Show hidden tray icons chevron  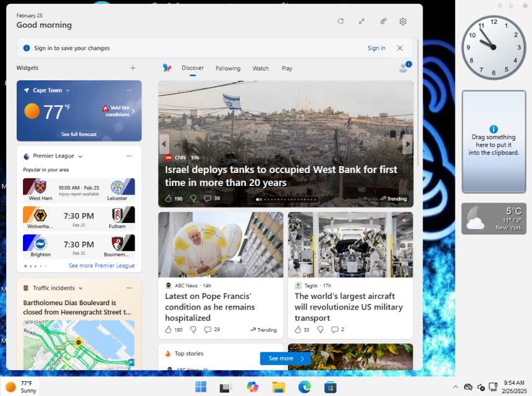pyautogui.click(x=455, y=387)
